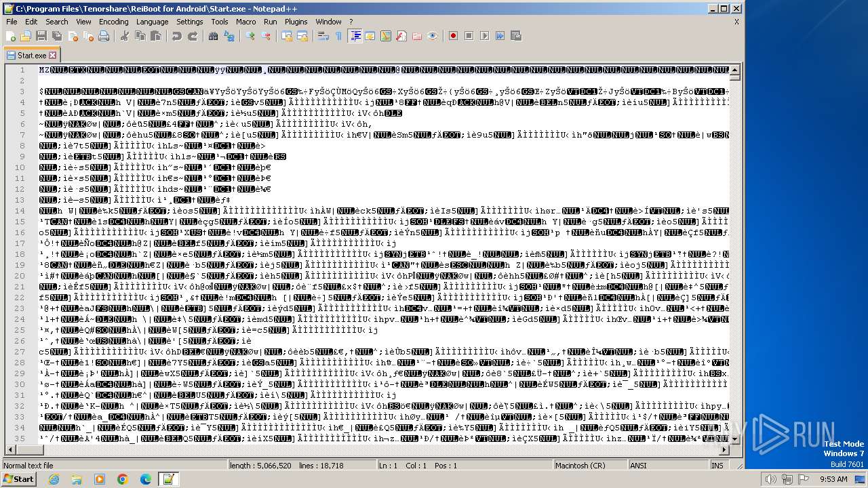The image size is (868, 488).
Task: Click the vertical scrollbar down arrow
Action: pos(735,439)
